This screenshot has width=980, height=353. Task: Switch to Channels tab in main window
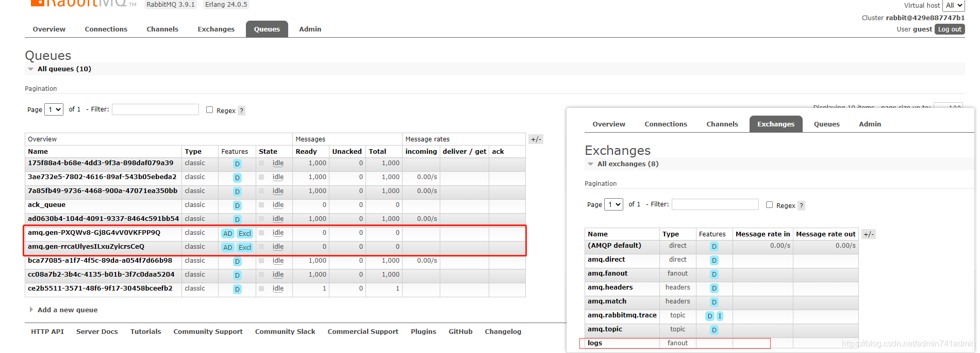click(x=162, y=29)
